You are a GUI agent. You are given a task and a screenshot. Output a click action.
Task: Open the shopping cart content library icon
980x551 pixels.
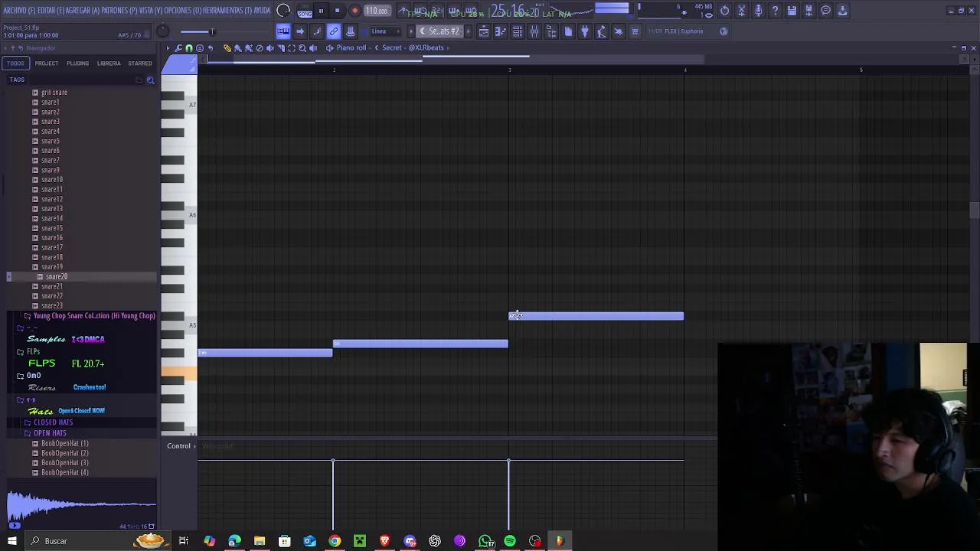[635, 31]
